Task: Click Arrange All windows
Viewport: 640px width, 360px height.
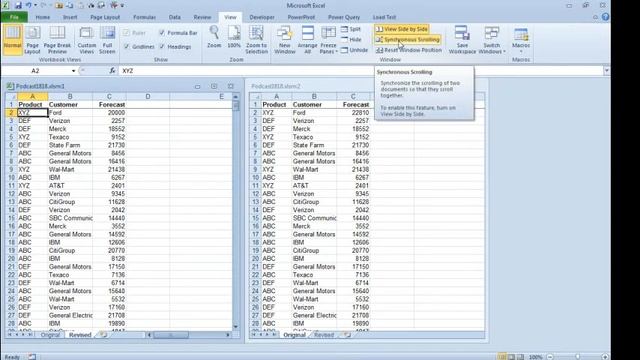Action: (x=307, y=40)
